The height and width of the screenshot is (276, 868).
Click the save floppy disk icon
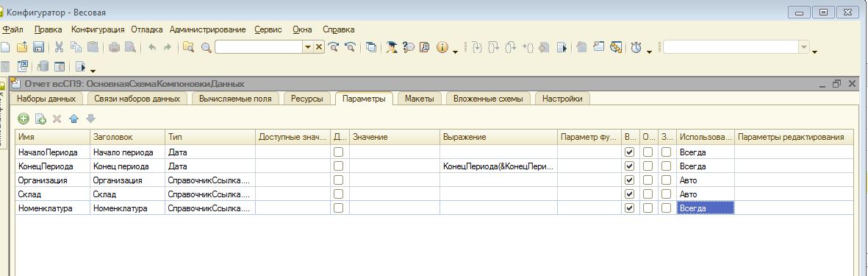point(38,48)
